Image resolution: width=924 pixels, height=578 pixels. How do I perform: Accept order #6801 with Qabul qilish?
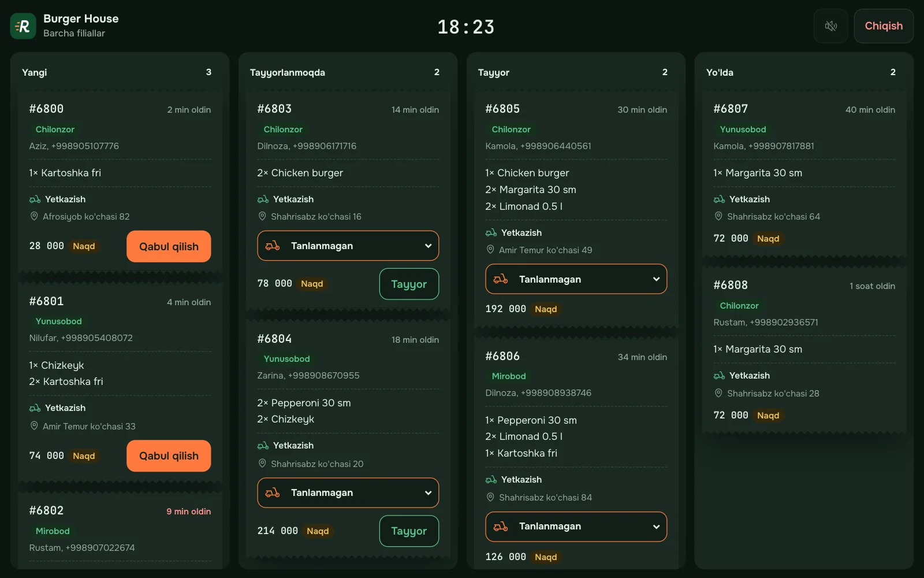(169, 455)
